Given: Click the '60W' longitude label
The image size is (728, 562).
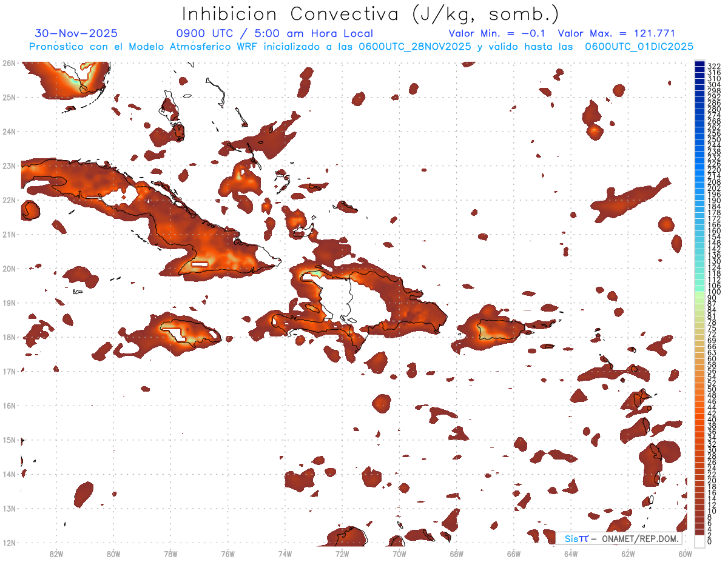Looking at the screenshot, I should click(685, 553).
